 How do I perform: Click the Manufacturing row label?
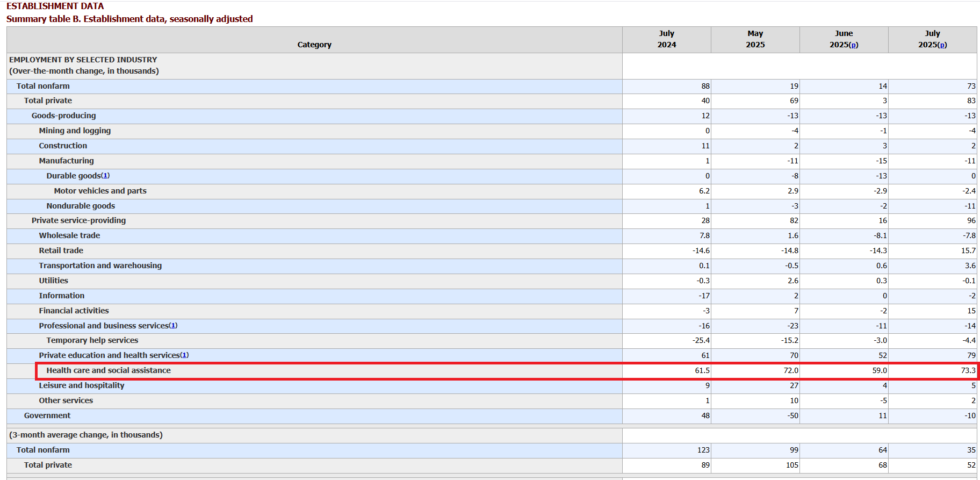pos(66,161)
